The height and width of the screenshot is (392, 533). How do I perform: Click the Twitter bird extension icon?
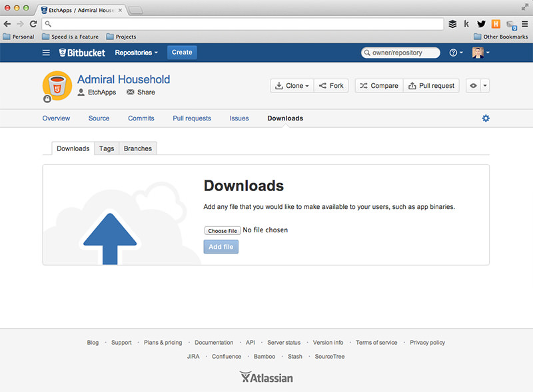(481, 24)
